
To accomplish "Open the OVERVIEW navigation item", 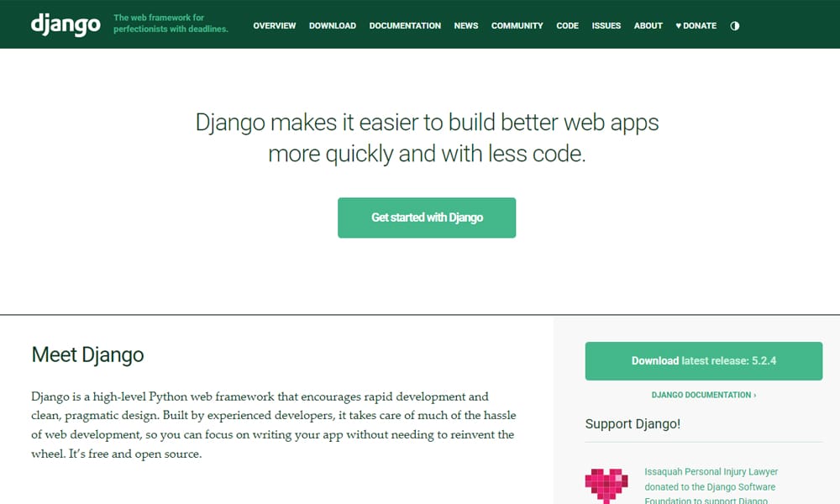I will click(x=274, y=26).
